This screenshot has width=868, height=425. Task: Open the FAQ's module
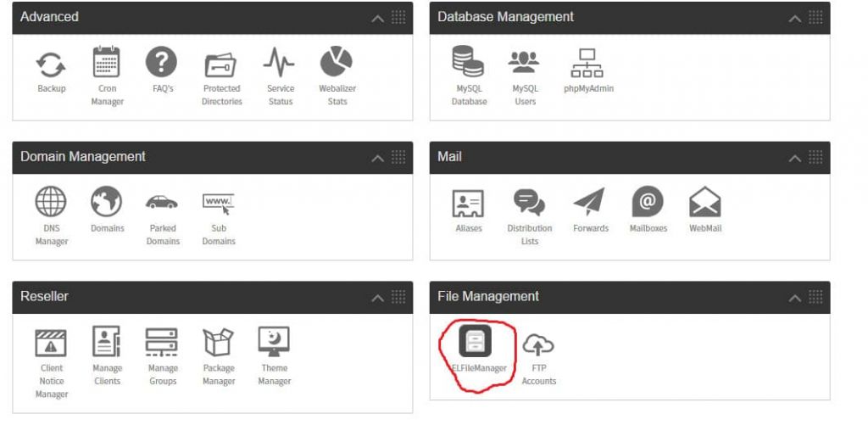(162, 70)
